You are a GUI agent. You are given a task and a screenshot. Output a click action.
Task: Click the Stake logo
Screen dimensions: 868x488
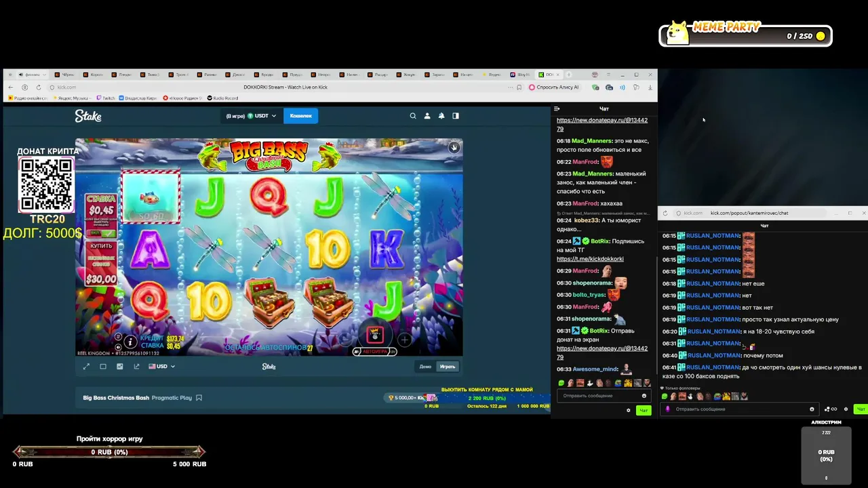[88, 117]
